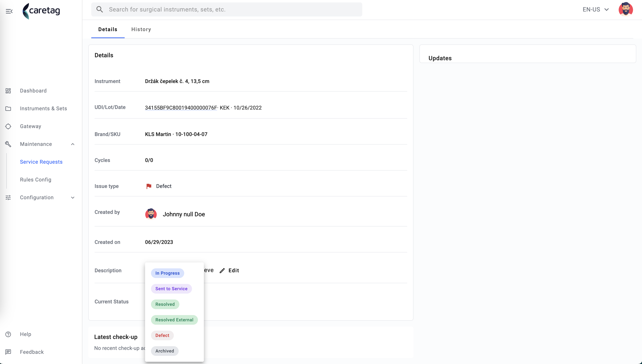Image resolution: width=642 pixels, height=364 pixels.
Task: Click the Configuration sidebar label
Action: point(37,198)
